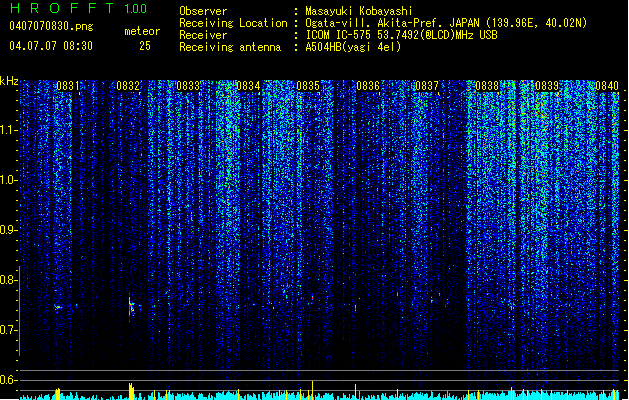Select the 0839 time marker

(547, 86)
